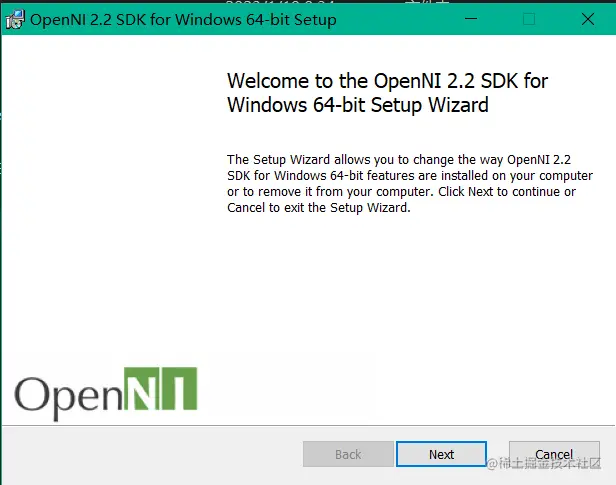Click the installer icon in the title bar

click(x=15, y=20)
